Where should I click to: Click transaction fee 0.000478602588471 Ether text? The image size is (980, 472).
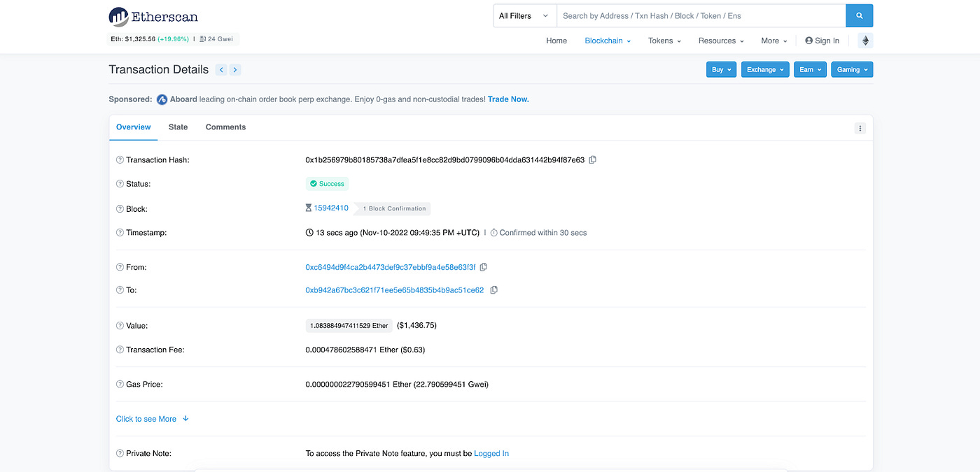tap(365, 350)
